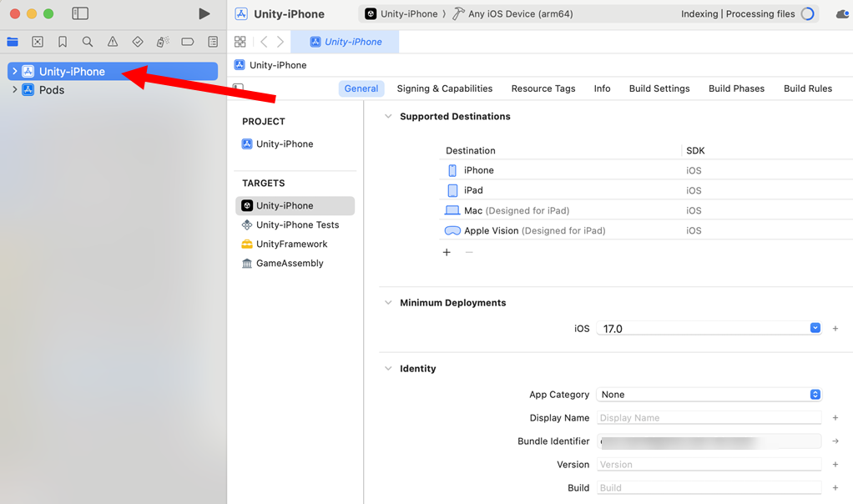Toggle the project targets list sidebar

coord(238,87)
